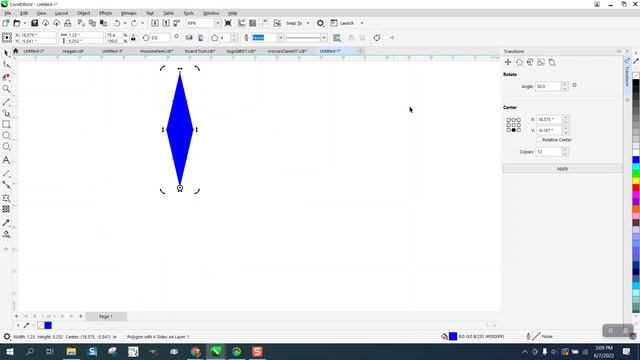Select the top-right origin point
The width and height of the screenshot is (640, 360).
[519, 120]
